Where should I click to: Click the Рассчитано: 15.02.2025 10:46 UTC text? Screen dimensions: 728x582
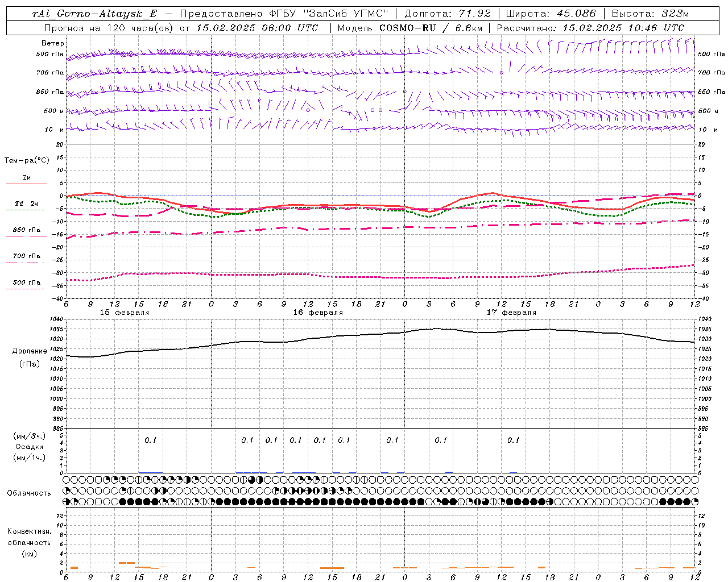pyautogui.click(x=590, y=27)
